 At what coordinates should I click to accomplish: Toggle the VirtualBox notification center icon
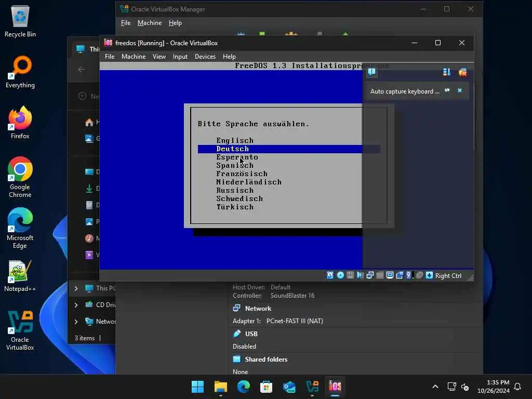[372, 72]
